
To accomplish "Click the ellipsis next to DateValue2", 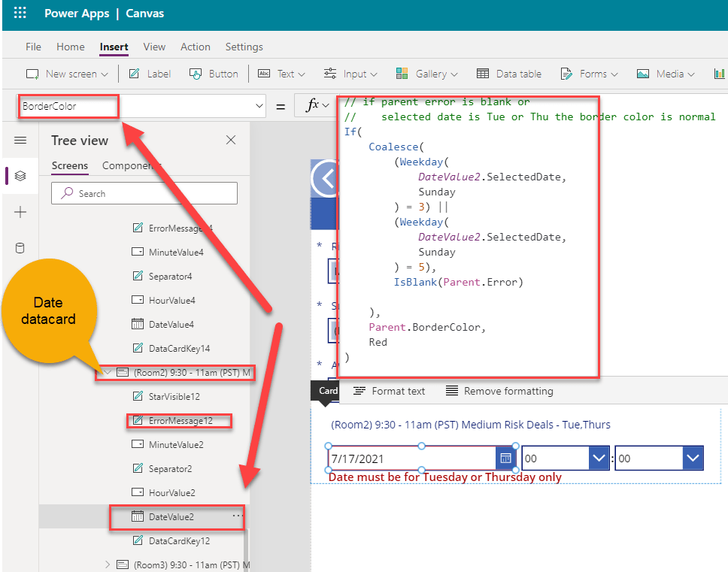I will click(236, 516).
